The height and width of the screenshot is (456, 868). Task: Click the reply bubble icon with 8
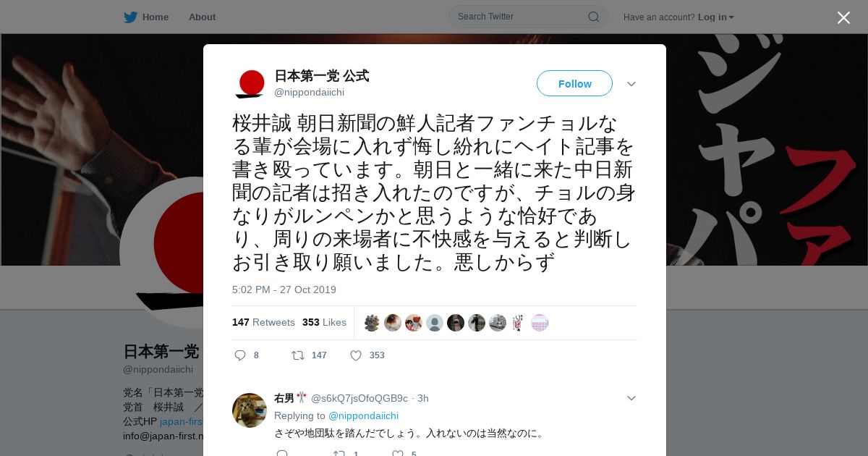click(x=241, y=355)
